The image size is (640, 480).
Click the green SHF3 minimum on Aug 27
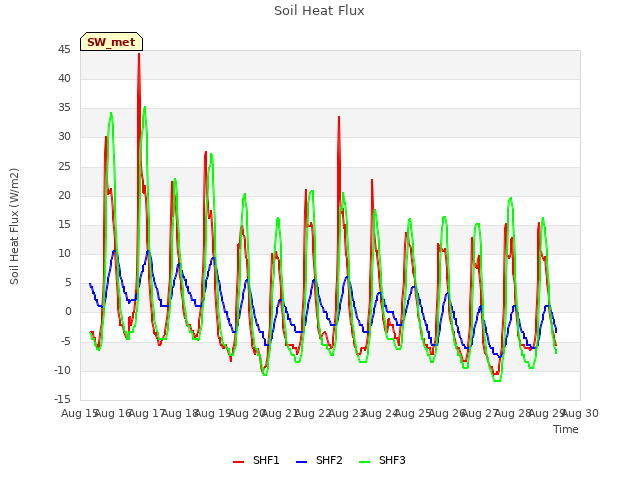497,380
